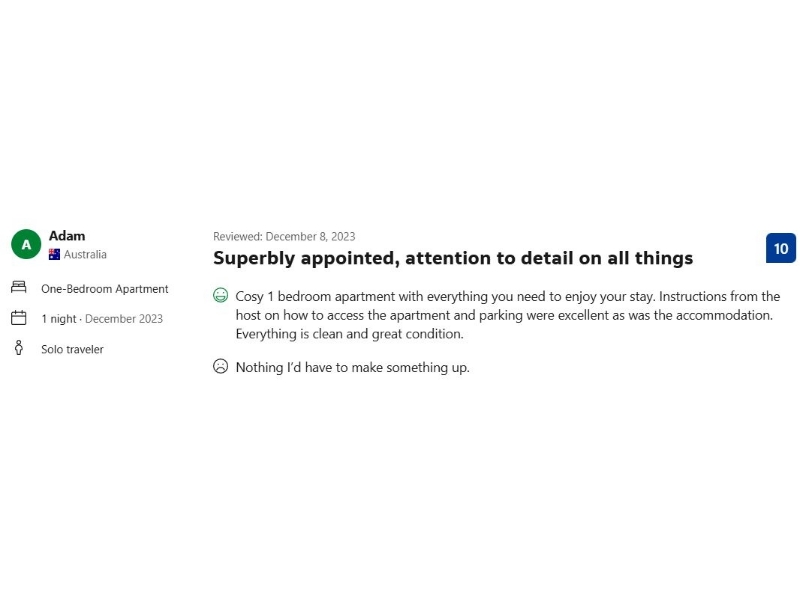800x600 pixels.
Task: Click the sentence 'Everything is clean and great condition'
Action: click(x=349, y=334)
